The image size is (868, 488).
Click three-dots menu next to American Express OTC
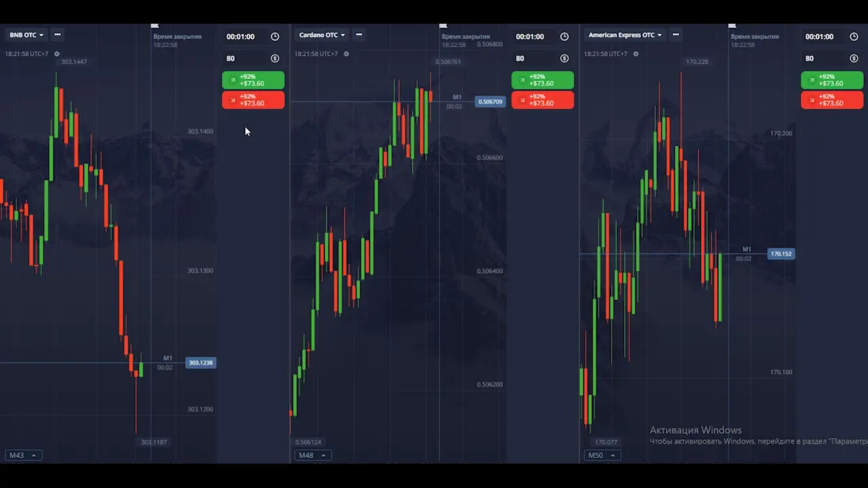(676, 35)
